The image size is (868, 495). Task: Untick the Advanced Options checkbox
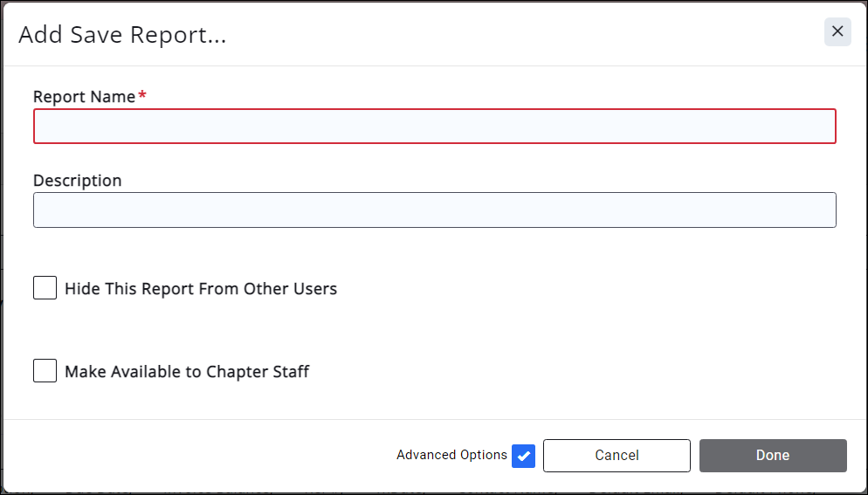pos(523,456)
